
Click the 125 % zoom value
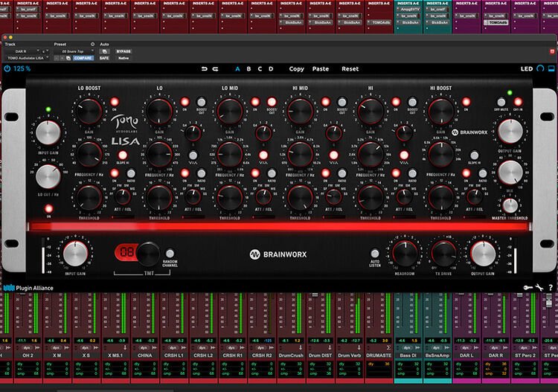tap(22, 68)
